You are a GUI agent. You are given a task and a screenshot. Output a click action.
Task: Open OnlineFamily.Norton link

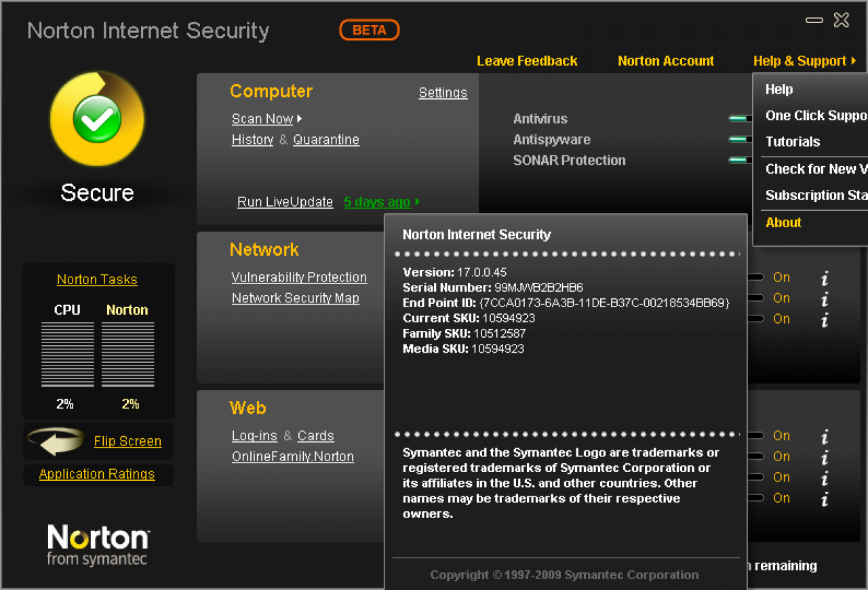[x=292, y=457]
